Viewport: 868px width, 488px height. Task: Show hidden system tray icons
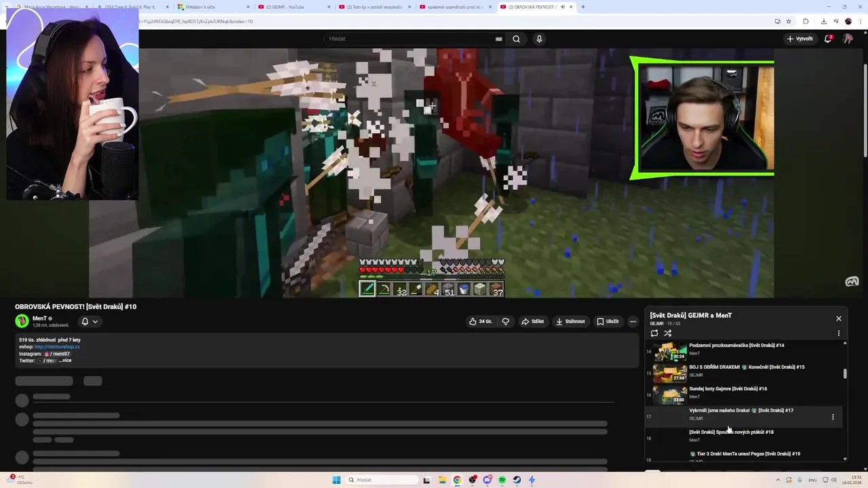tap(778, 480)
